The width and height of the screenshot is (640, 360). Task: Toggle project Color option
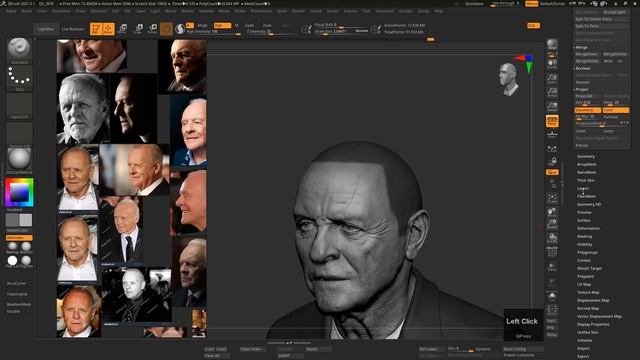coord(616,110)
